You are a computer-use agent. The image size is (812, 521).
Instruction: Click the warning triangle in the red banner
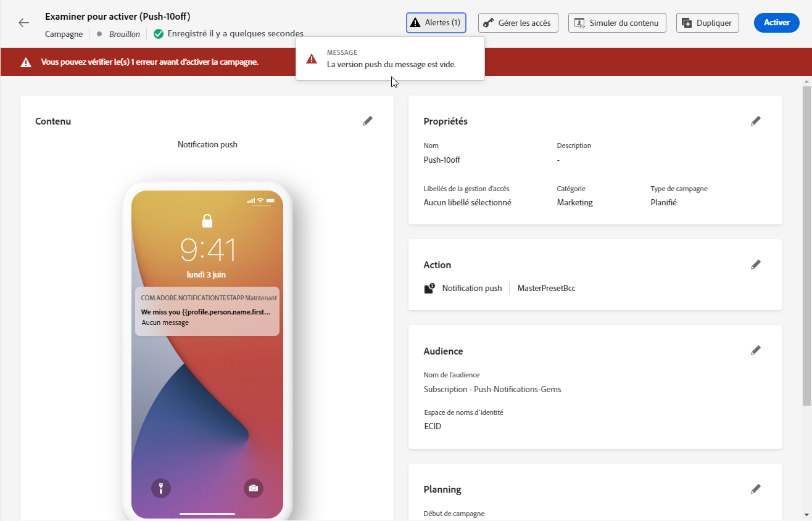click(x=26, y=62)
